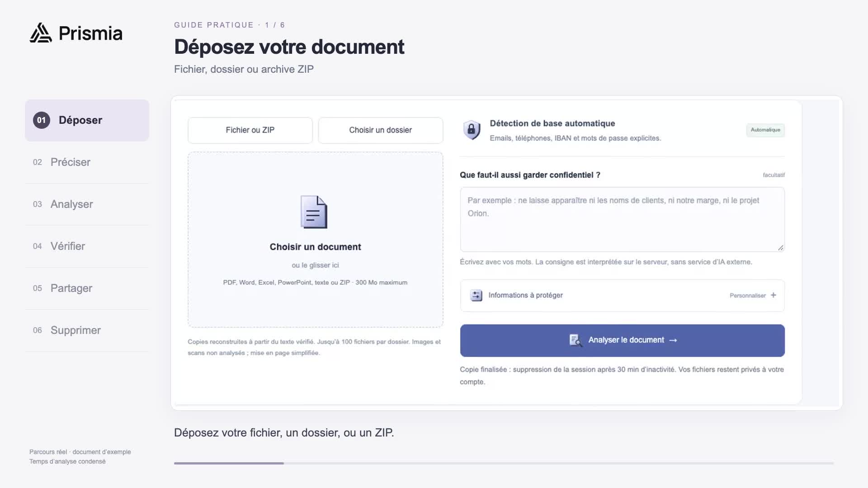Select the Fichier ou ZIP tab
The image size is (868, 488).
click(x=250, y=130)
